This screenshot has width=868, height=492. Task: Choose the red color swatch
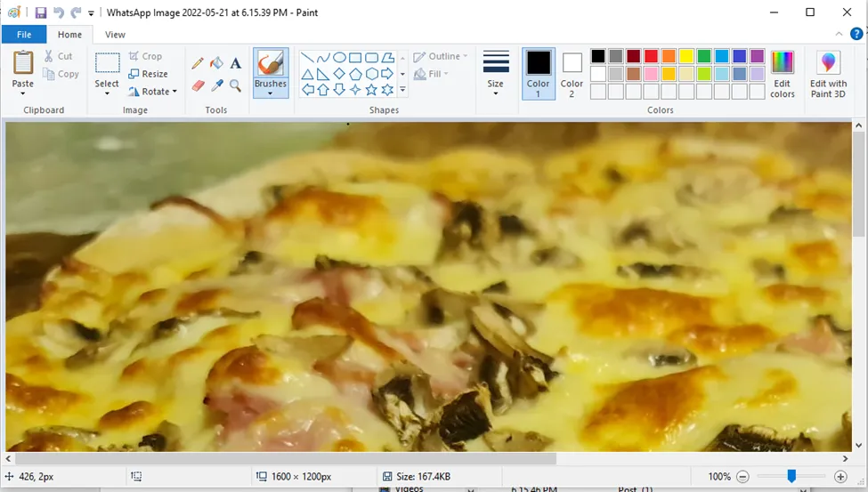click(x=651, y=56)
